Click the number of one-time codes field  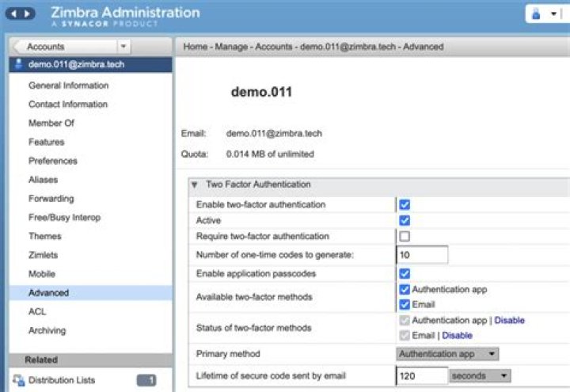tap(422, 255)
